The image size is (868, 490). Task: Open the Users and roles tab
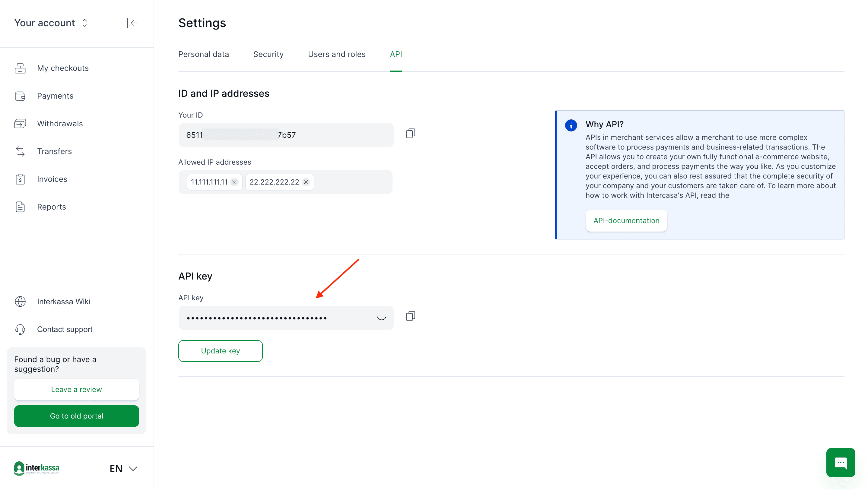(337, 54)
